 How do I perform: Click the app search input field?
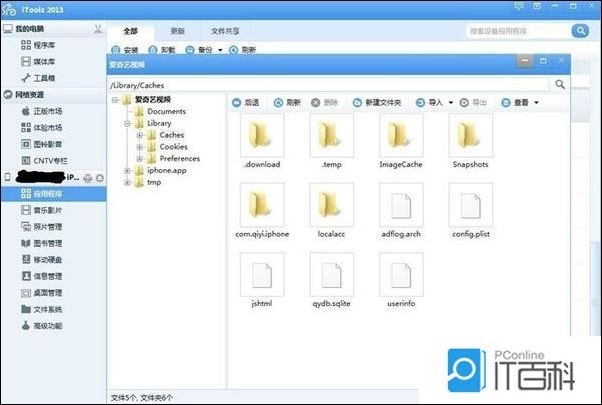point(518,31)
